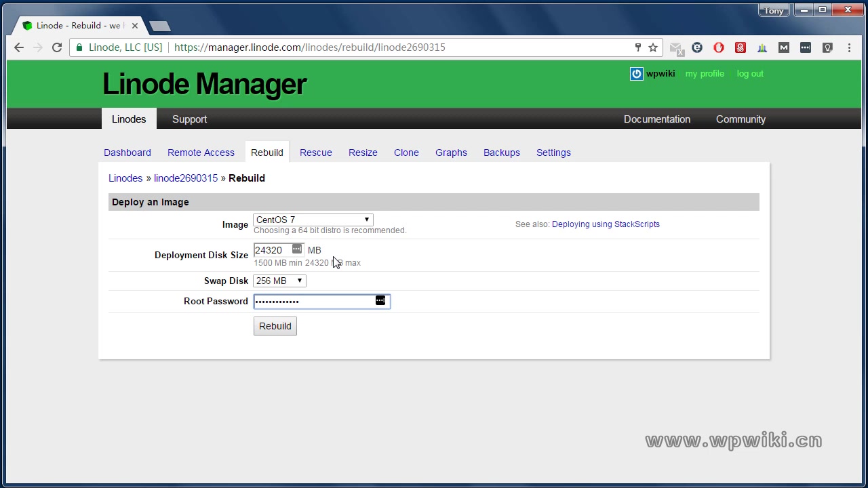
Task: Open the Chrome three-dot menu
Action: coord(849,47)
